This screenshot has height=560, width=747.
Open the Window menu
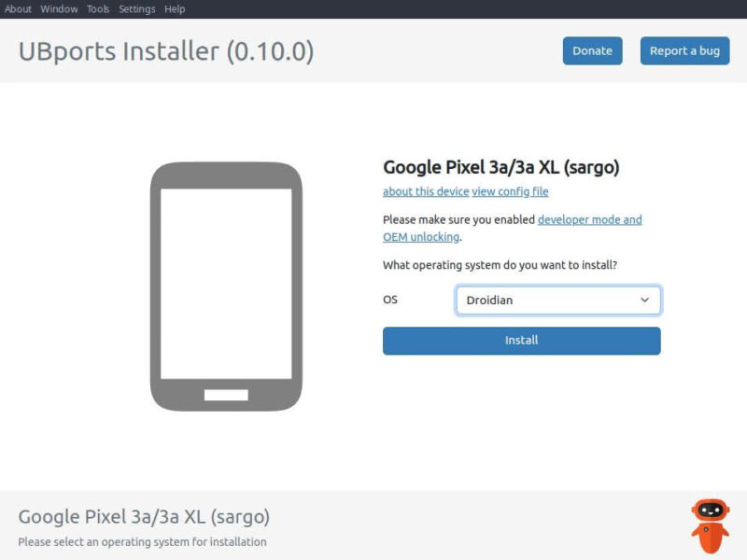(59, 9)
